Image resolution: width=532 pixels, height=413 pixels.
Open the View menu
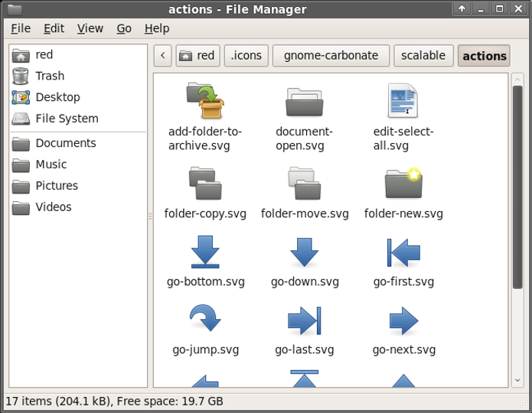(90, 28)
